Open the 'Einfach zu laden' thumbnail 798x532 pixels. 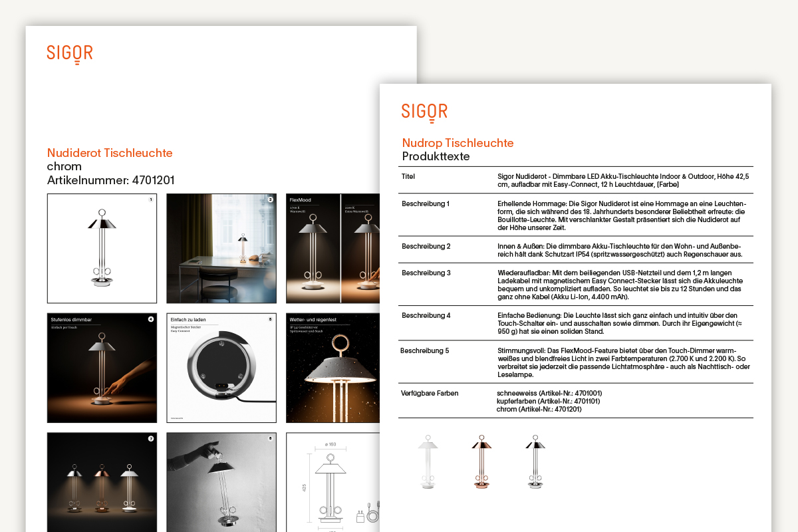(x=221, y=368)
